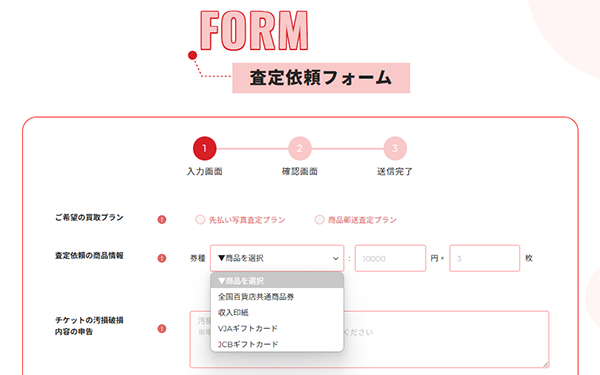The width and height of the screenshot is (600, 375).
Task: Click the 枚 unit text
Action: (529, 258)
